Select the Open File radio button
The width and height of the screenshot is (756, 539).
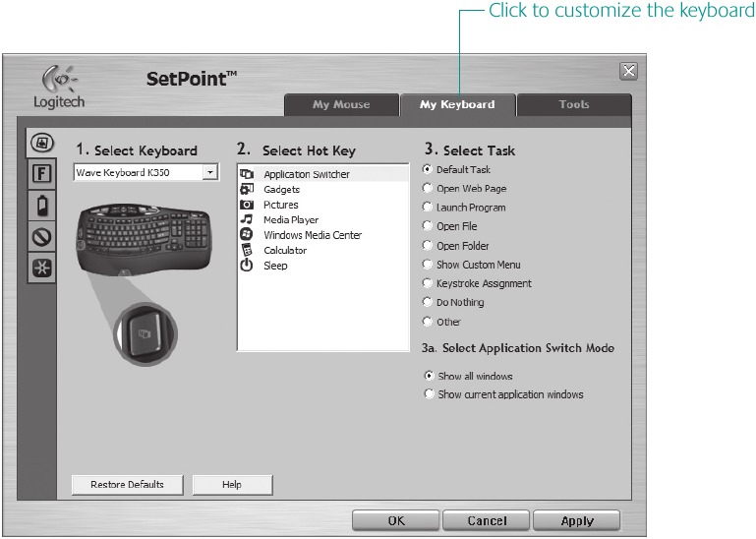428,226
